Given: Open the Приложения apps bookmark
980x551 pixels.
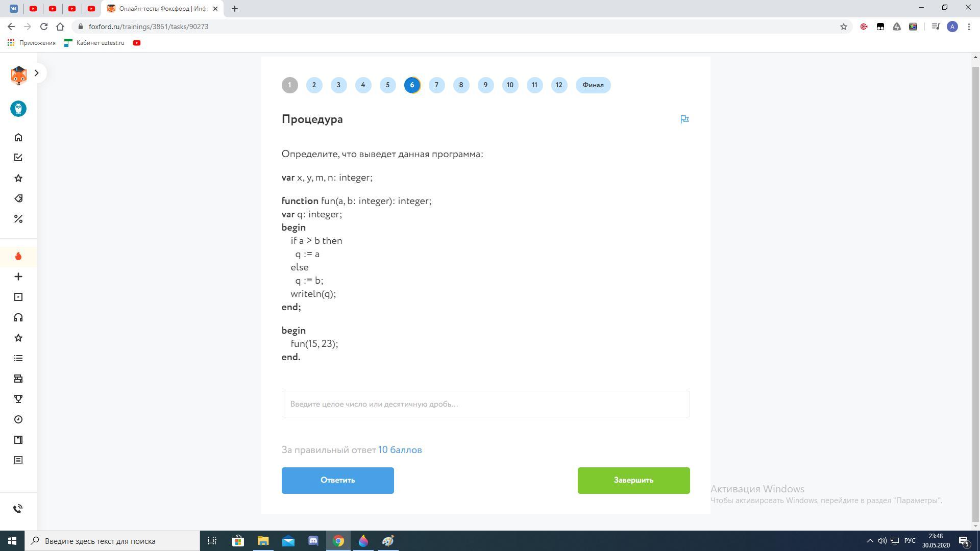Looking at the screenshot, I should [31, 43].
